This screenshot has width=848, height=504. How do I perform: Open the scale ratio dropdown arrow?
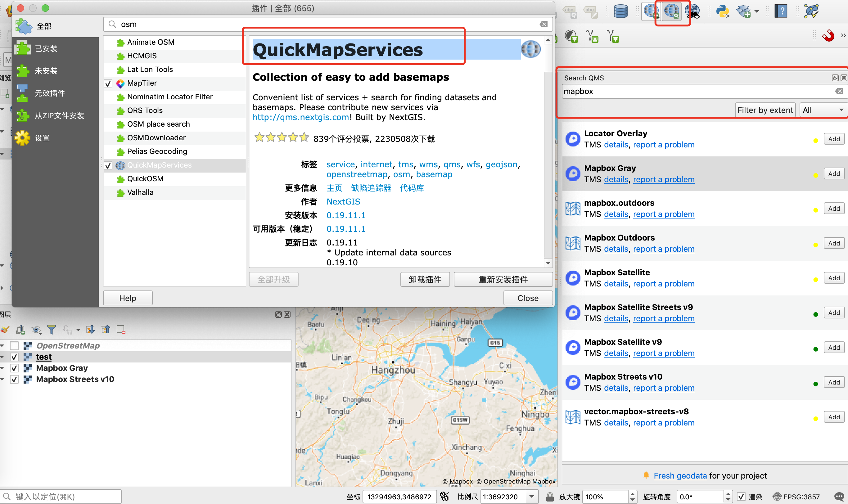pos(532,497)
